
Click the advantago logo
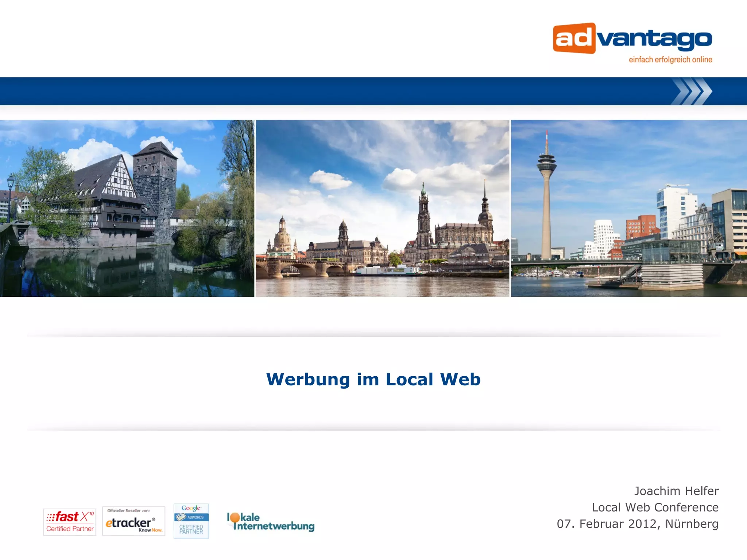pyautogui.click(x=632, y=39)
